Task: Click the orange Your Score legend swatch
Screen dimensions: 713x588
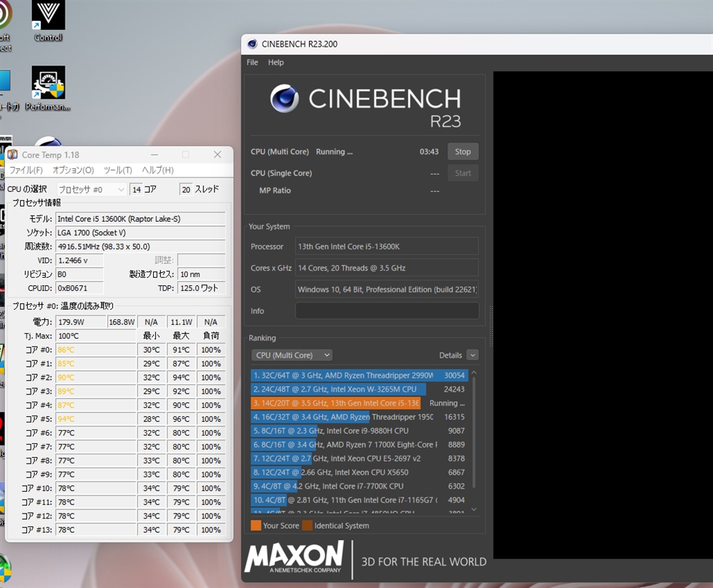Action: click(x=256, y=526)
